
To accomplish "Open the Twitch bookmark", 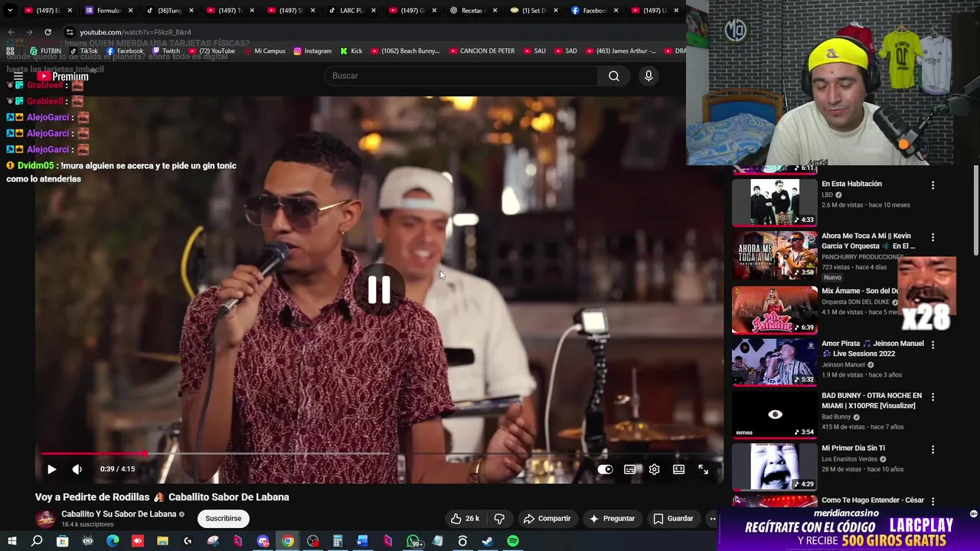I will [x=165, y=51].
